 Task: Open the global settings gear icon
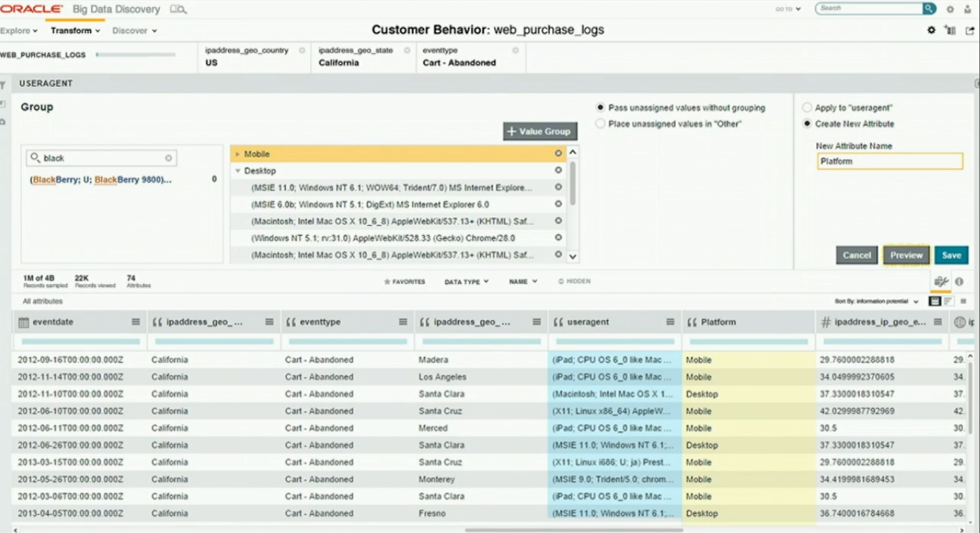point(950,9)
